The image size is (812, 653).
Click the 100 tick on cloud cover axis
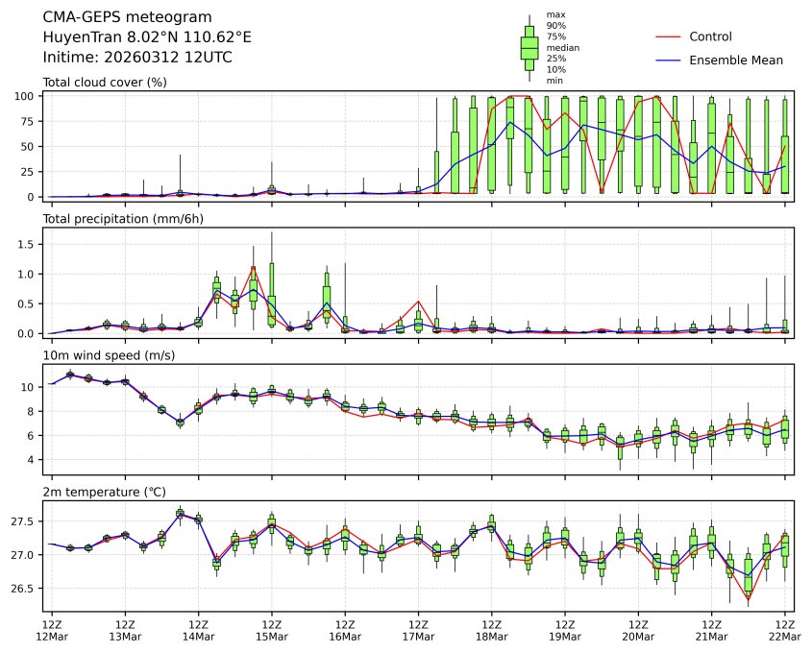(x=26, y=96)
